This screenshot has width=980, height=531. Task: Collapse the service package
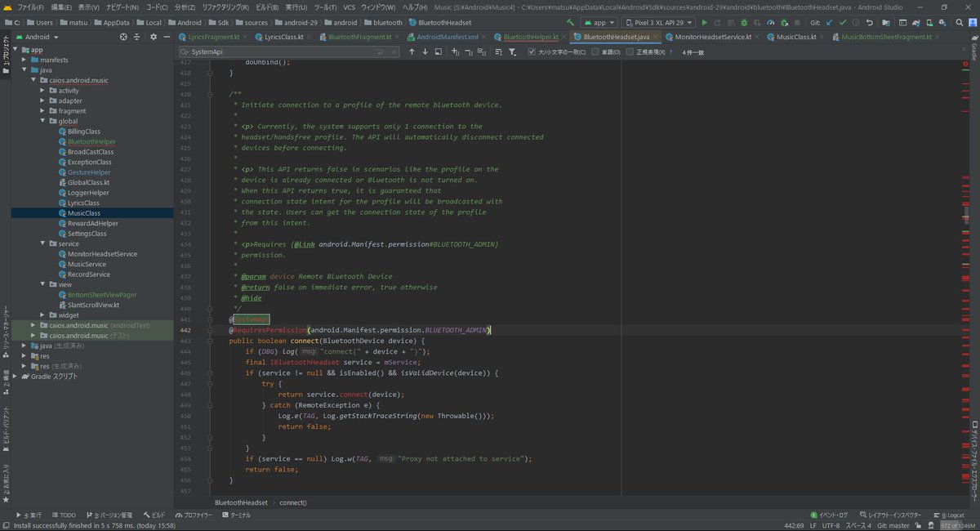click(x=42, y=243)
